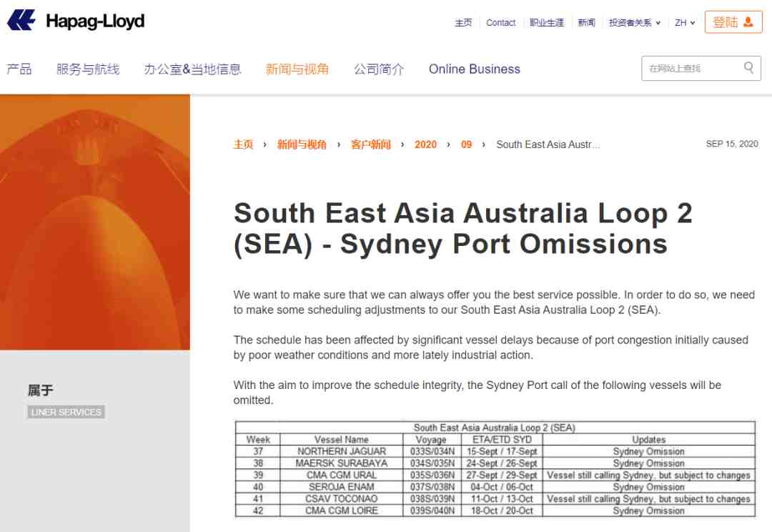The height and width of the screenshot is (532, 772).
Task: Open the 产品 menu
Action: (19, 69)
